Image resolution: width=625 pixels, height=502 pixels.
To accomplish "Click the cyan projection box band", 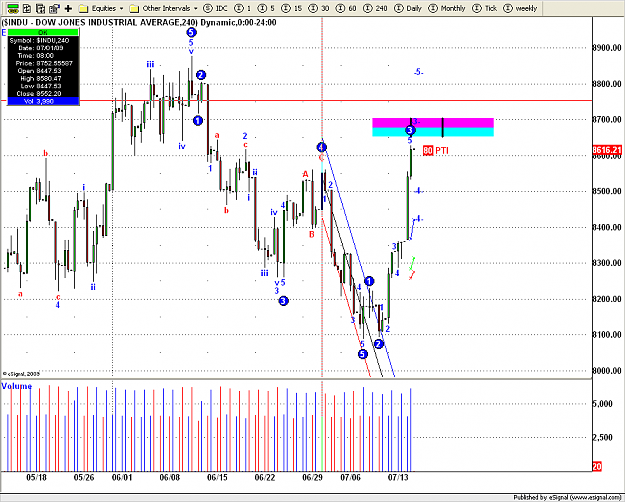I will tap(433, 132).
